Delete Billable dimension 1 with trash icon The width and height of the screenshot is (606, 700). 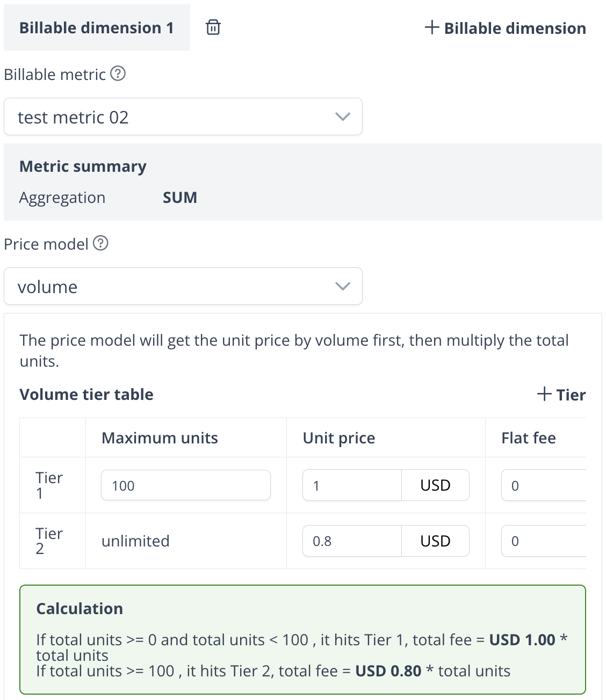[213, 27]
